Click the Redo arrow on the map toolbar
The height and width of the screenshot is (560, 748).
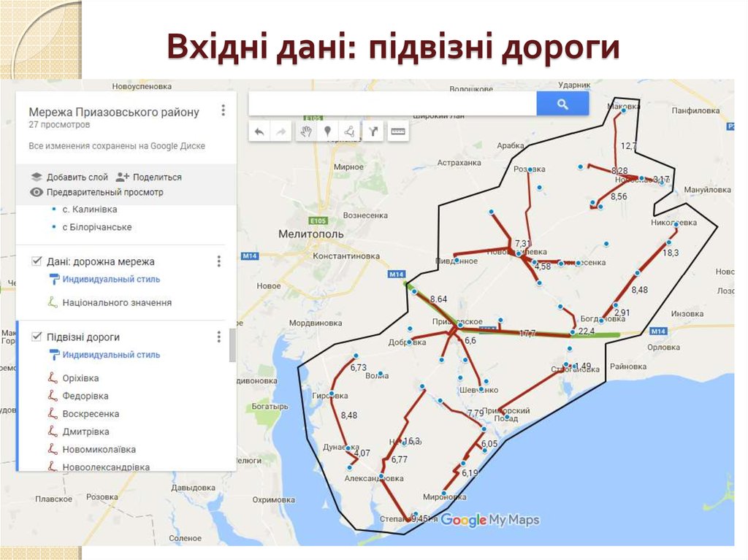pyautogui.click(x=281, y=131)
